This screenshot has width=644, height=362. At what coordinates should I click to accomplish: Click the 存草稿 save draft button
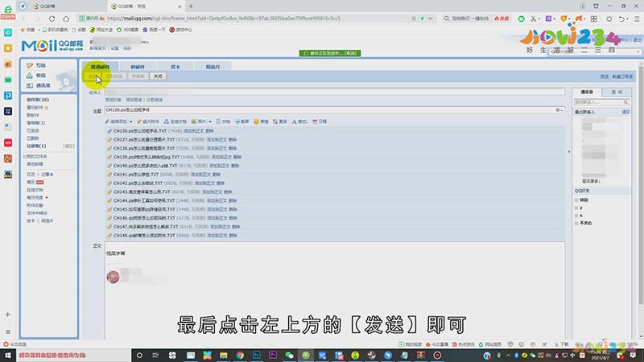coord(138,76)
